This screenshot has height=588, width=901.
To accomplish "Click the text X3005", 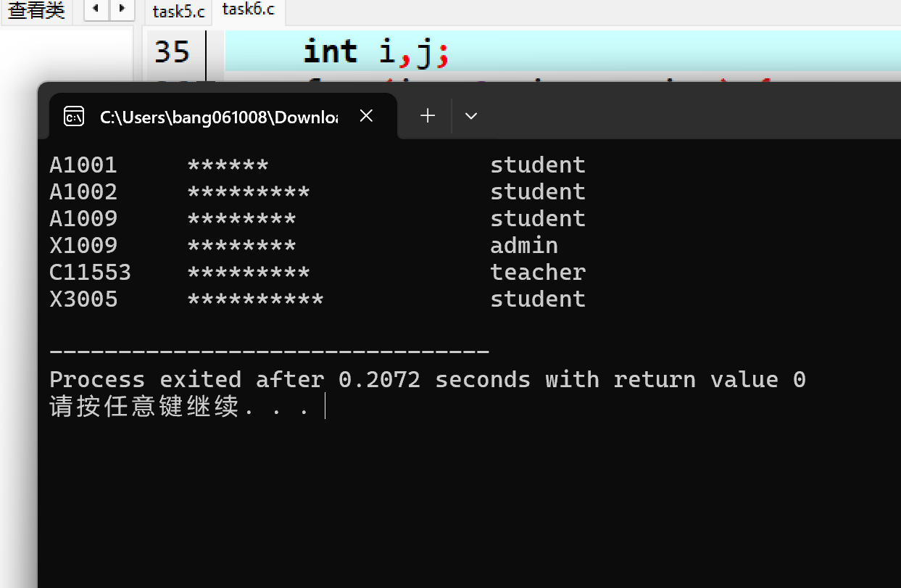I will click(83, 299).
